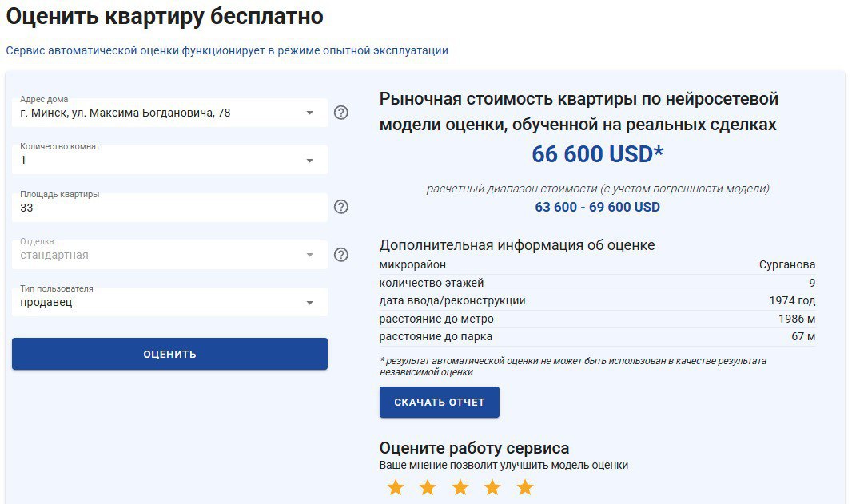This screenshot has height=504, width=852.
Task: Click the fourth rating star
Action: (x=492, y=486)
